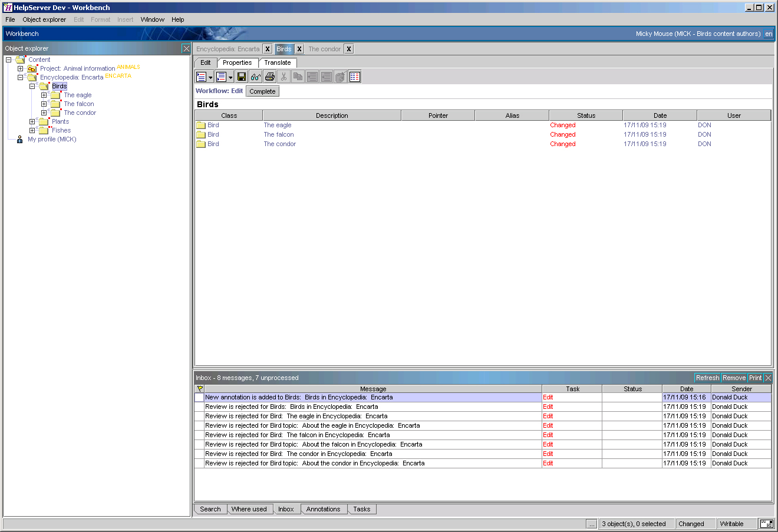Click the folder icon of The falcon table row
778x532 pixels.
pyautogui.click(x=201, y=134)
